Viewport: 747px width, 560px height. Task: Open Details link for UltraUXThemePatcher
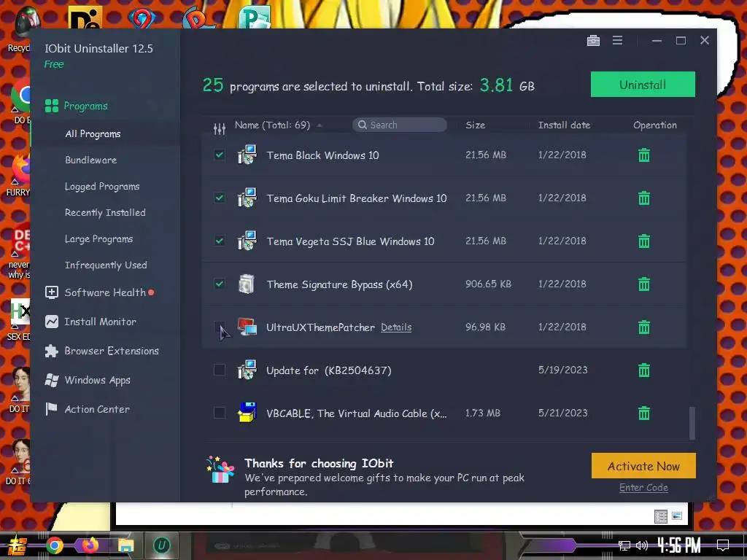pos(396,327)
